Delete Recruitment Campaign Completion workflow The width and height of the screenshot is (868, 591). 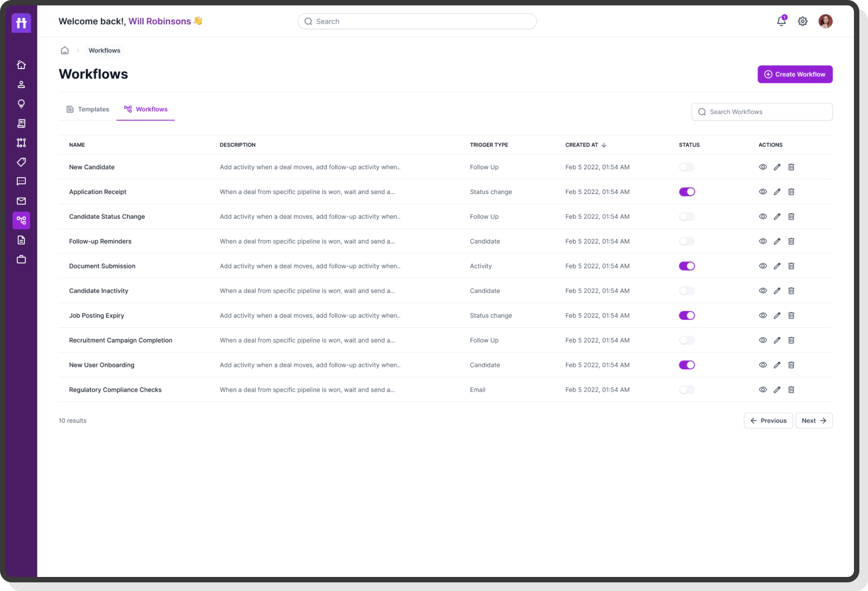pos(791,340)
